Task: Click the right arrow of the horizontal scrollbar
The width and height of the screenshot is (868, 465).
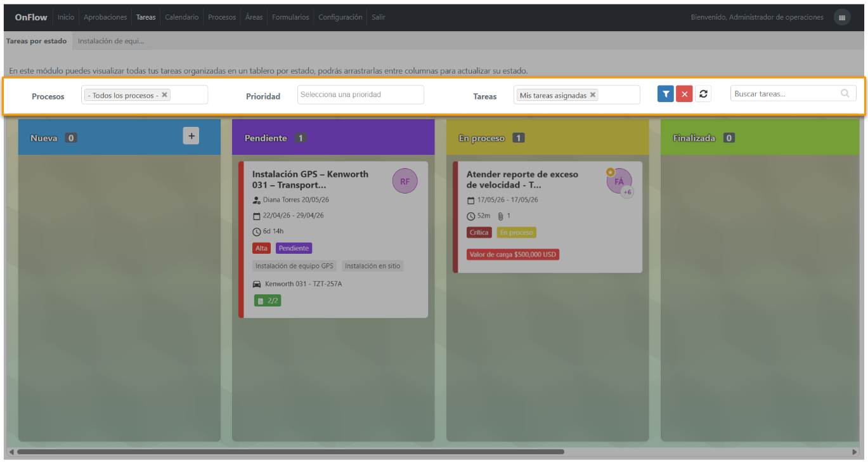Action: tap(855, 452)
